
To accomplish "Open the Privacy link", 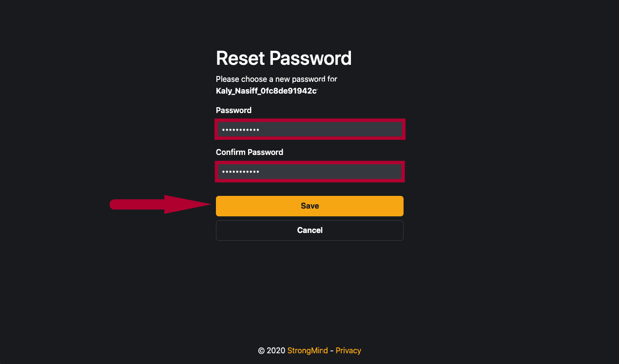I will point(348,350).
